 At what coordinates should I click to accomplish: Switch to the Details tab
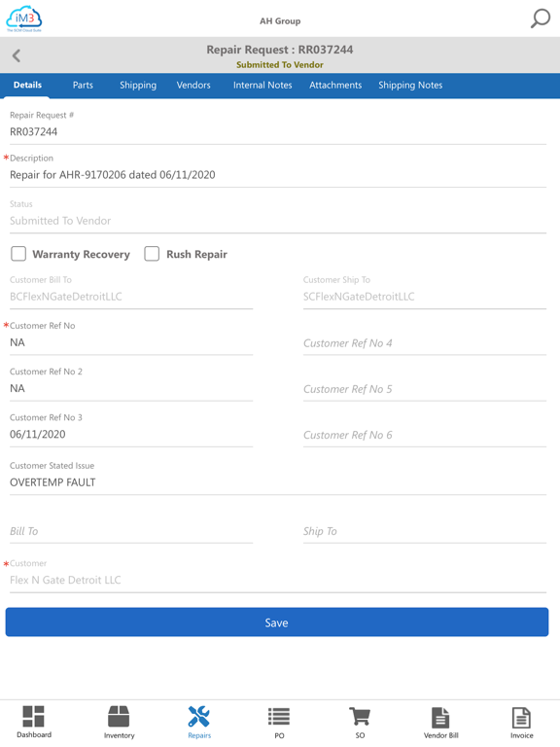point(27,86)
